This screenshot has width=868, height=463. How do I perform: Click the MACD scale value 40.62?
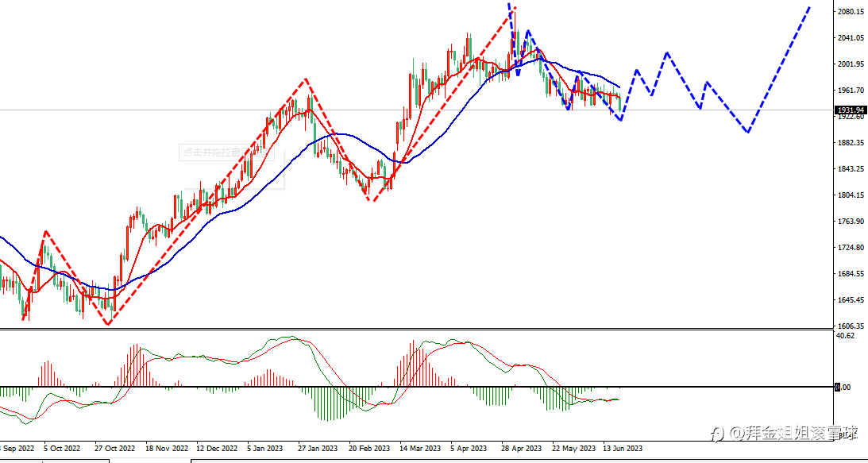(x=847, y=336)
